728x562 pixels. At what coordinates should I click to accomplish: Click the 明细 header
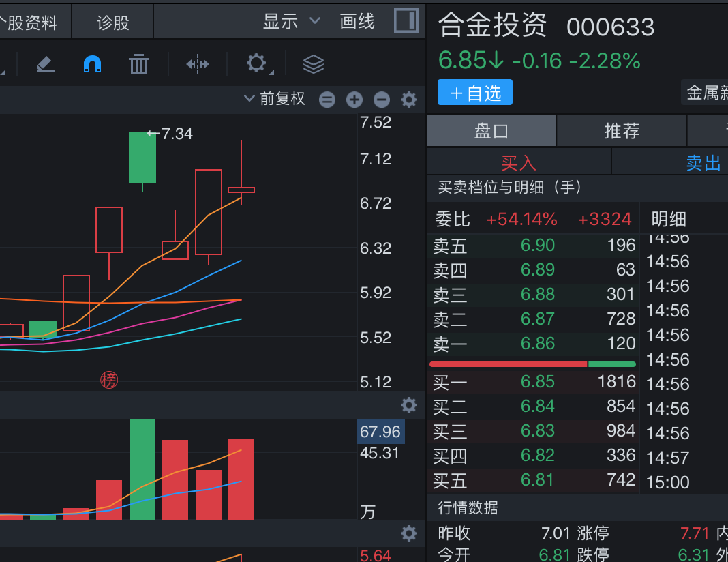tap(669, 219)
